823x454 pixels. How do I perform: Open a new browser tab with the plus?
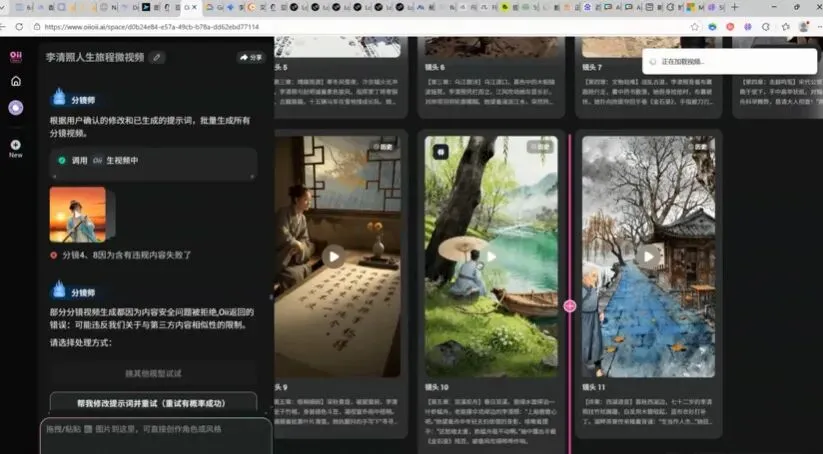(735, 7)
